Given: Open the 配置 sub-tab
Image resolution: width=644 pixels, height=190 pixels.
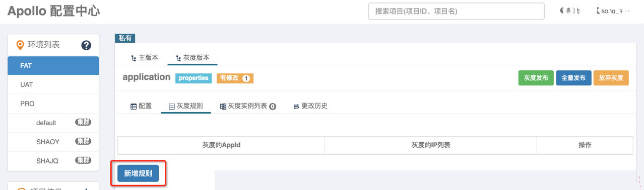Looking at the screenshot, I should point(141,106).
